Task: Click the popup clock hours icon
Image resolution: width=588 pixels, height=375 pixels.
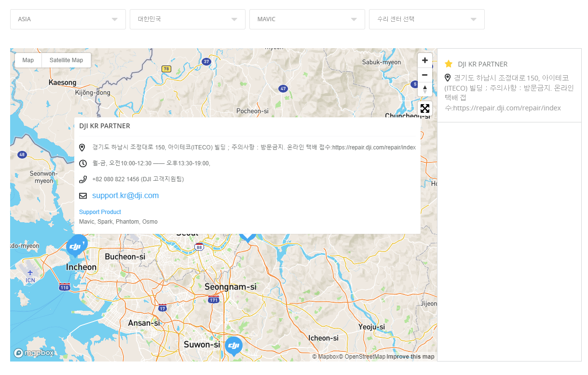Action: pyautogui.click(x=82, y=163)
